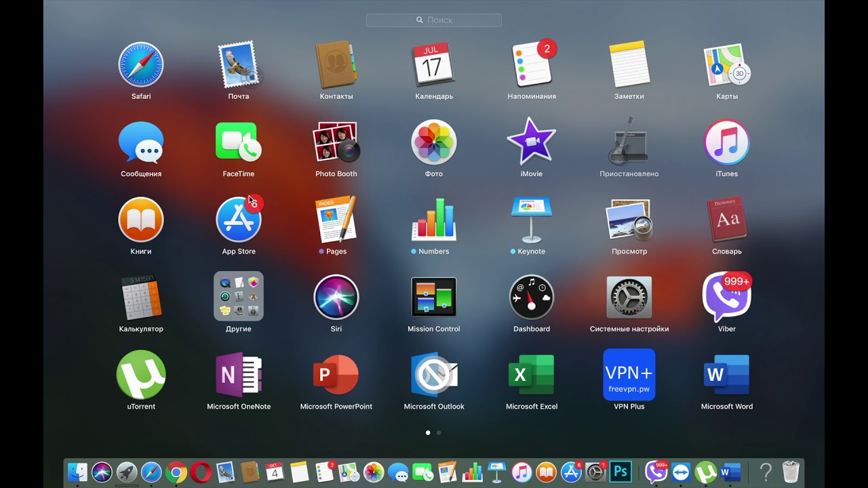Launch Siri from Launchpad grid
868x488 pixels.
336,297
